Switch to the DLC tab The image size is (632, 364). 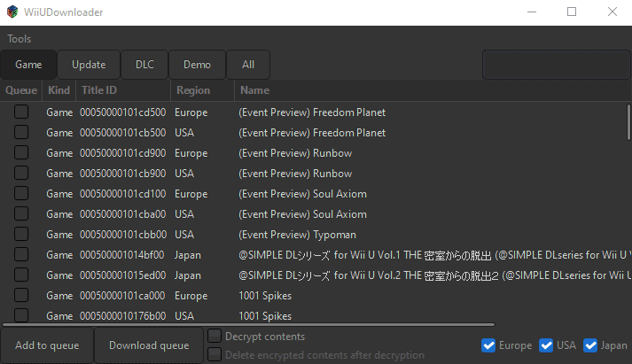point(144,65)
